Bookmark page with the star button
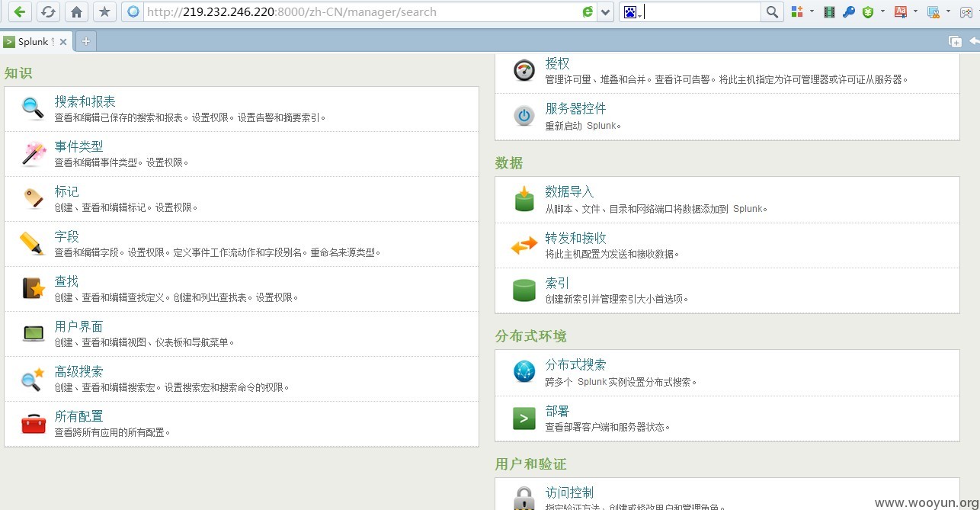Viewport: 980px width, 510px height. pos(104,11)
